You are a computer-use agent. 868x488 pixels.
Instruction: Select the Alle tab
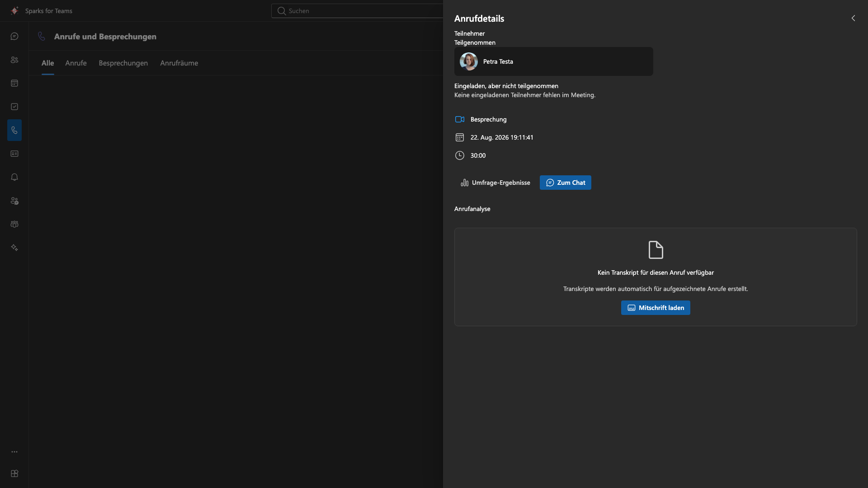pos(47,63)
